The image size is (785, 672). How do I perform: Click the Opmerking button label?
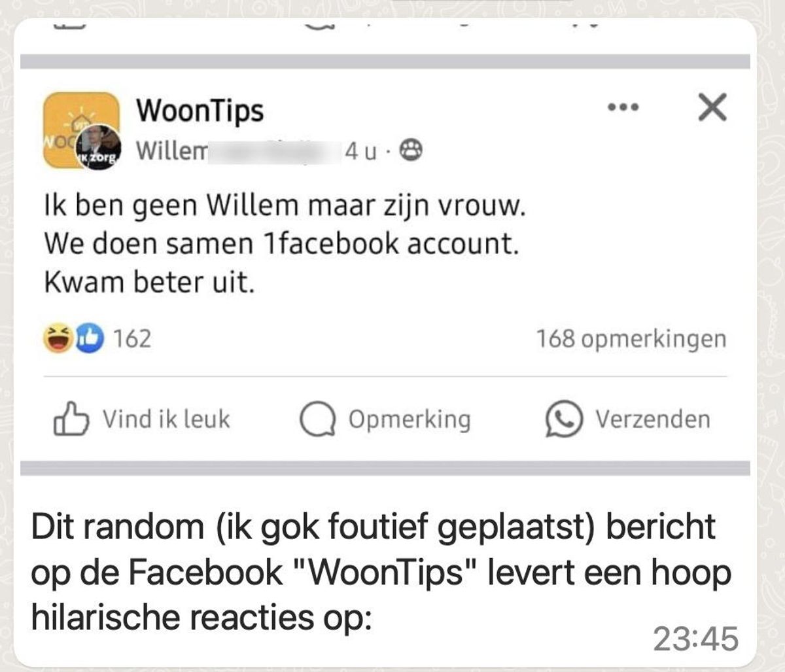[x=410, y=419]
